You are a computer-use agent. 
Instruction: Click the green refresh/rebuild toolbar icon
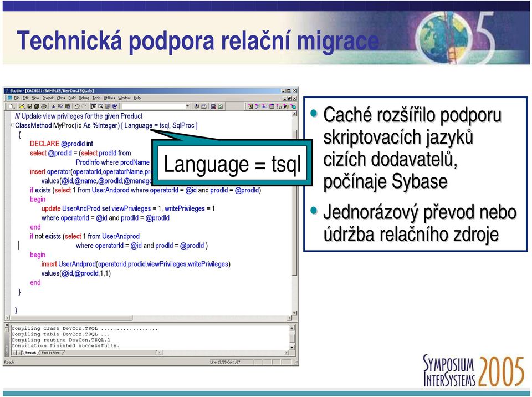(x=221, y=106)
